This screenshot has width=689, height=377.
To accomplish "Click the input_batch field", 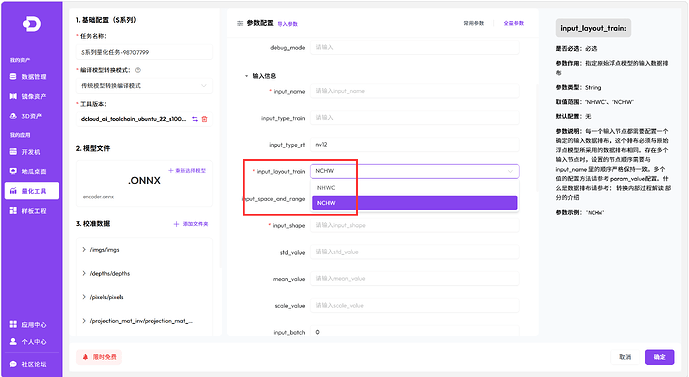I will tap(415, 332).
